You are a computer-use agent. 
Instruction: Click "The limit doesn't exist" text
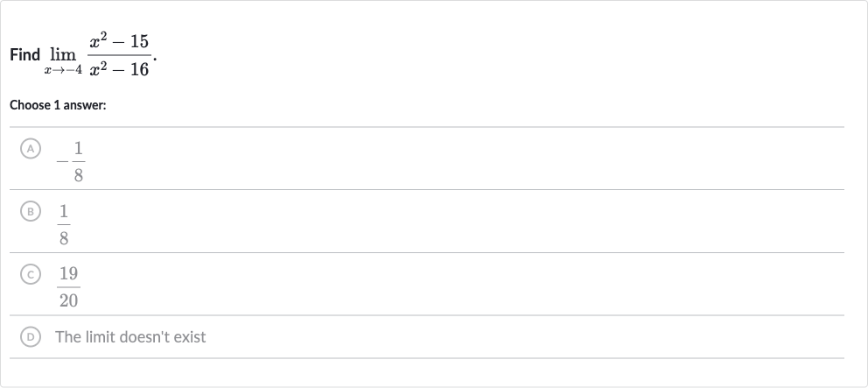130,337
